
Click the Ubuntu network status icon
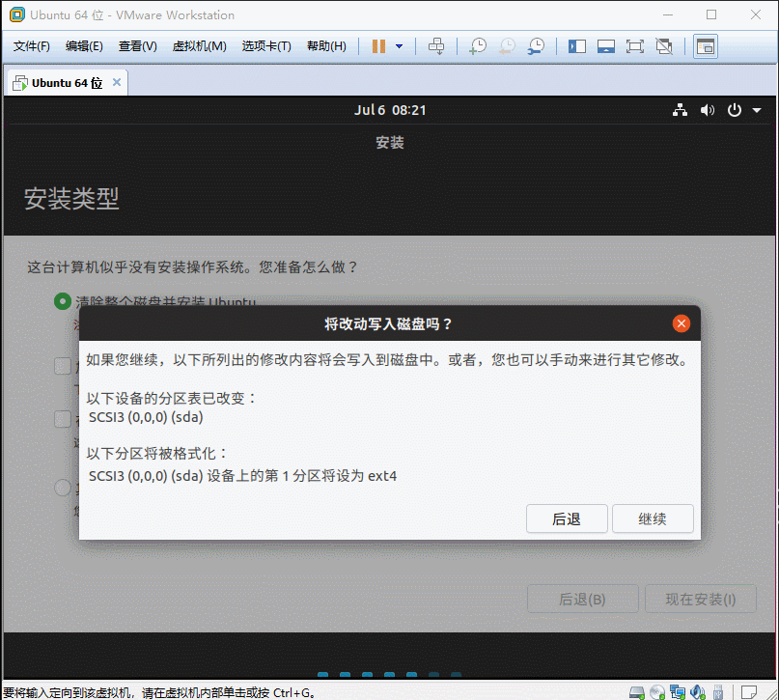[x=680, y=110]
